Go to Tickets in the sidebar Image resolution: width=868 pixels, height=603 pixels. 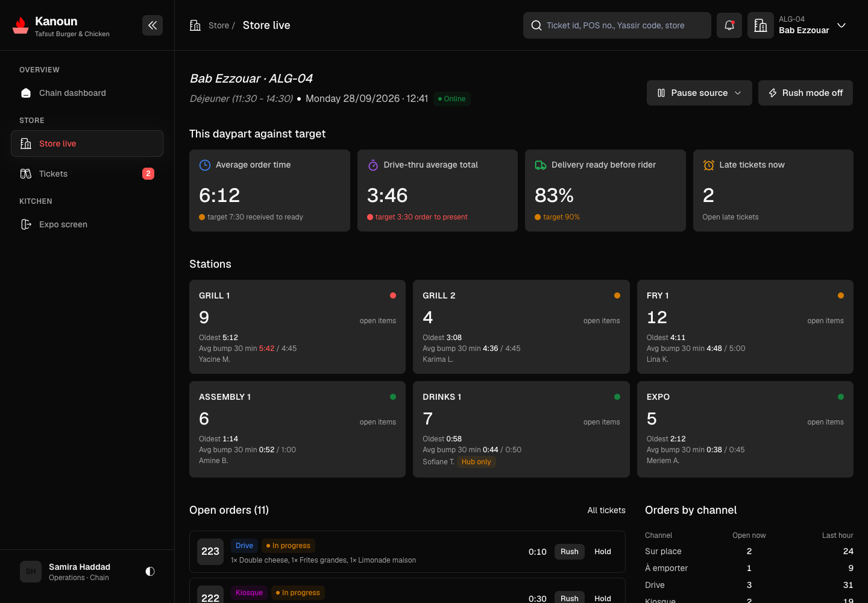click(x=87, y=174)
